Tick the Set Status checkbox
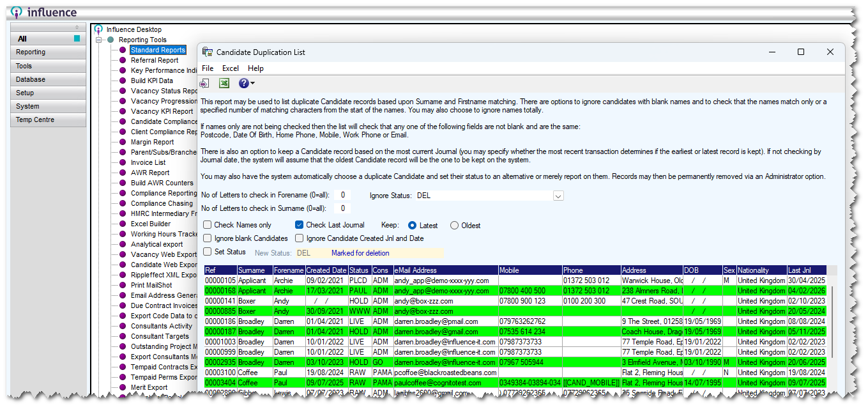Image resolution: width=868 pixels, height=409 pixels. pyautogui.click(x=208, y=252)
